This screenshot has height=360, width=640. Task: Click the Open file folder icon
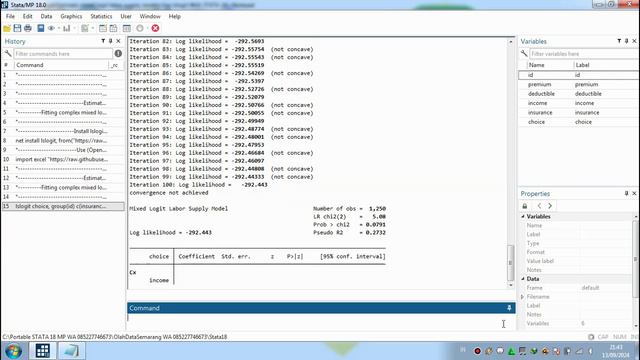(x=7, y=28)
